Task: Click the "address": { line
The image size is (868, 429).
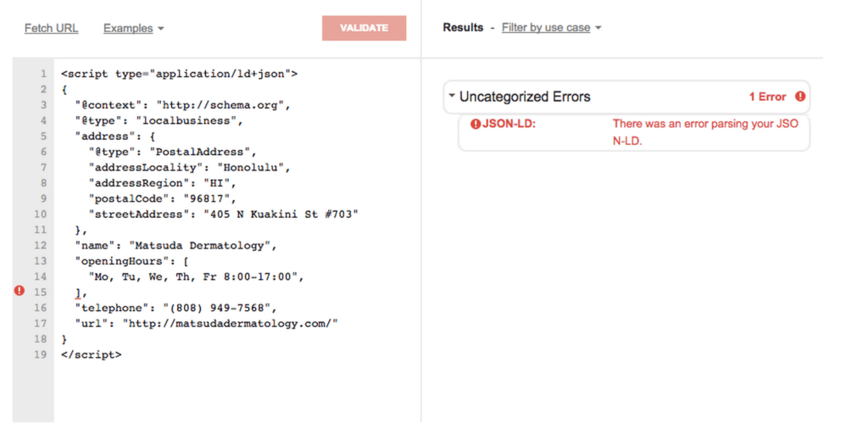Action: point(116,136)
